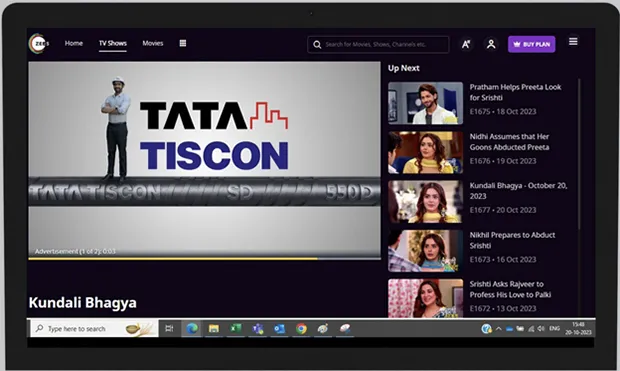Open Microsoft Edge from the taskbar
Image resolution: width=620 pixels, height=371 pixels.
(192, 328)
